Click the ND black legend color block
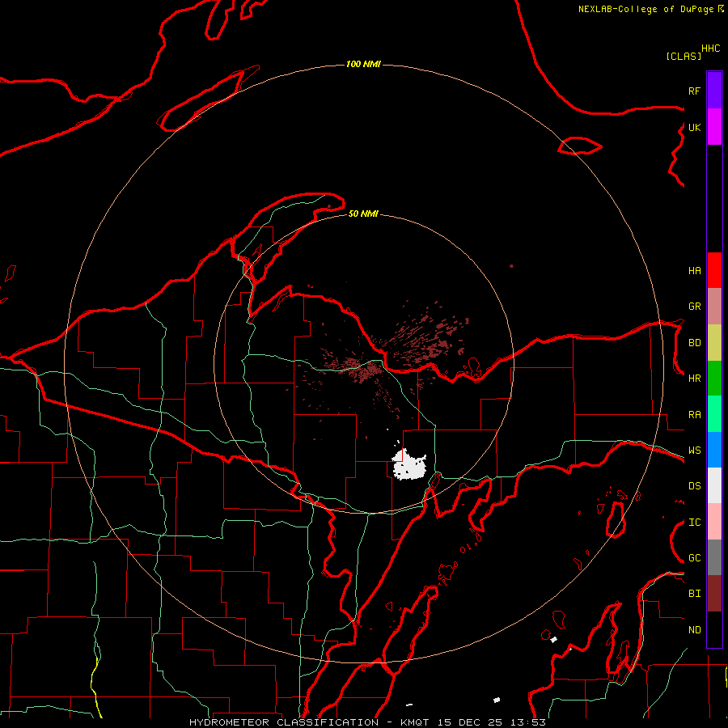728x728 pixels. pyautogui.click(x=714, y=629)
